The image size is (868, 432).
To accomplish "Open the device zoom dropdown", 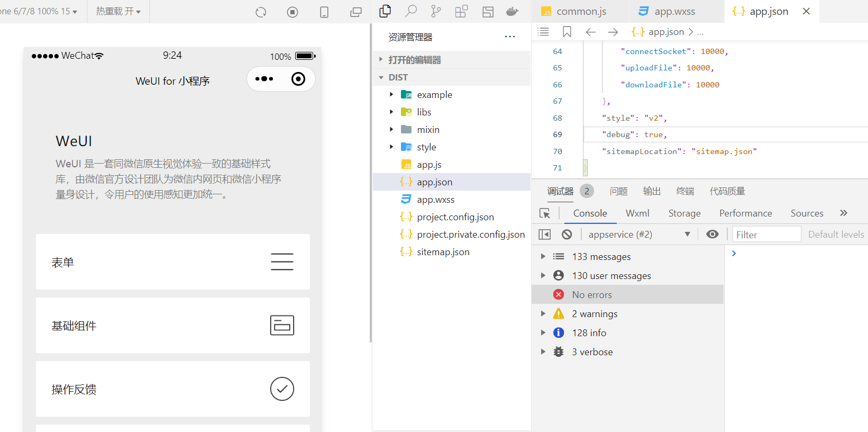I will click(x=39, y=11).
